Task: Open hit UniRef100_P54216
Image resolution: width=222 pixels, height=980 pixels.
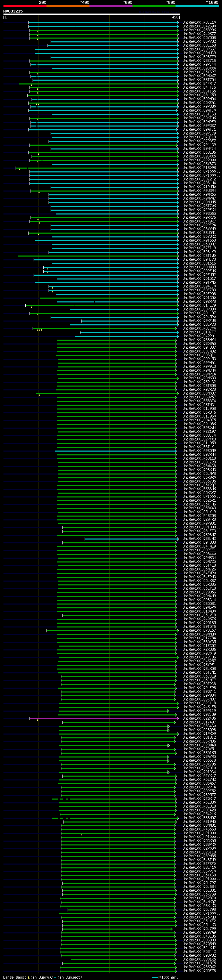Action: (199, 814)
